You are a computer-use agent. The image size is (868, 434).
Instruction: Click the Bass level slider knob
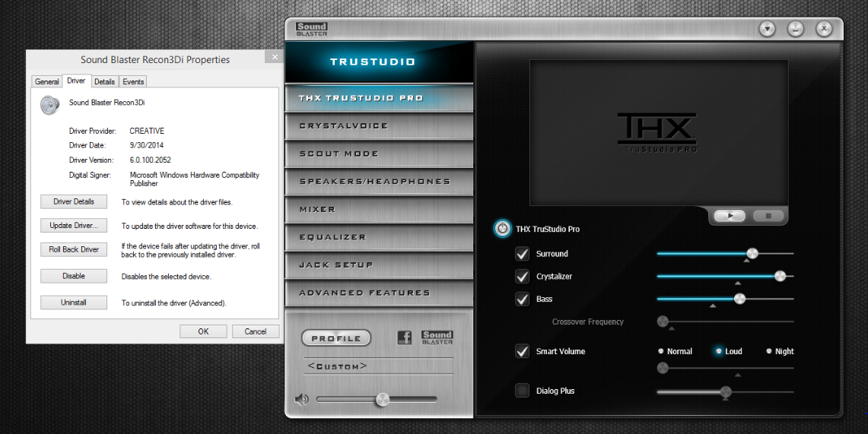[x=739, y=299]
